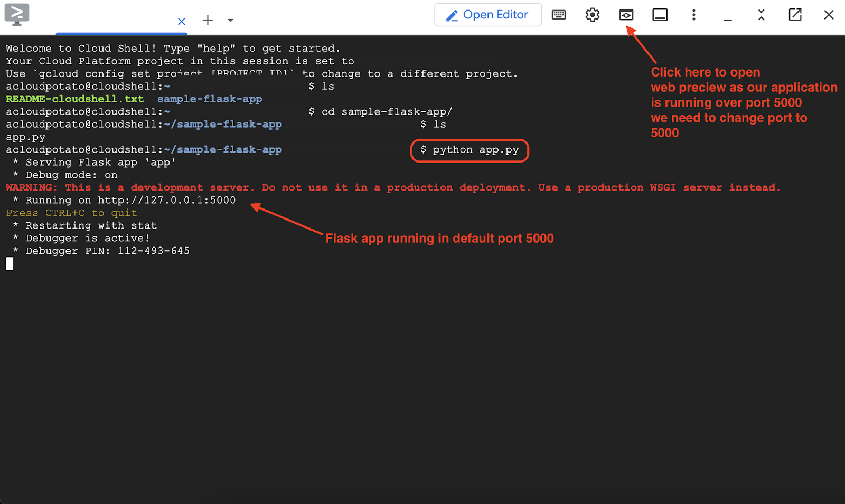Close the current terminal tab
Image resolution: width=845 pixels, height=504 pixels.
(181, 21)
